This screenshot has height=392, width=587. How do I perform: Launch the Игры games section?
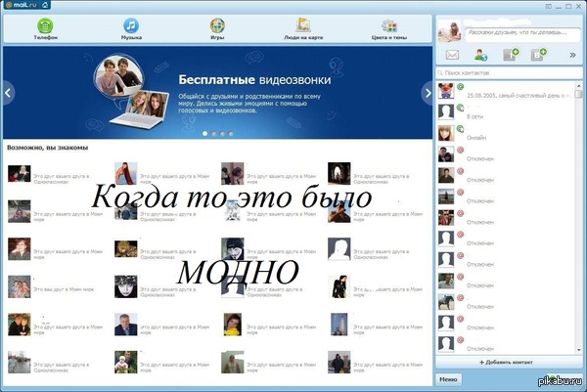pos(217,27)
